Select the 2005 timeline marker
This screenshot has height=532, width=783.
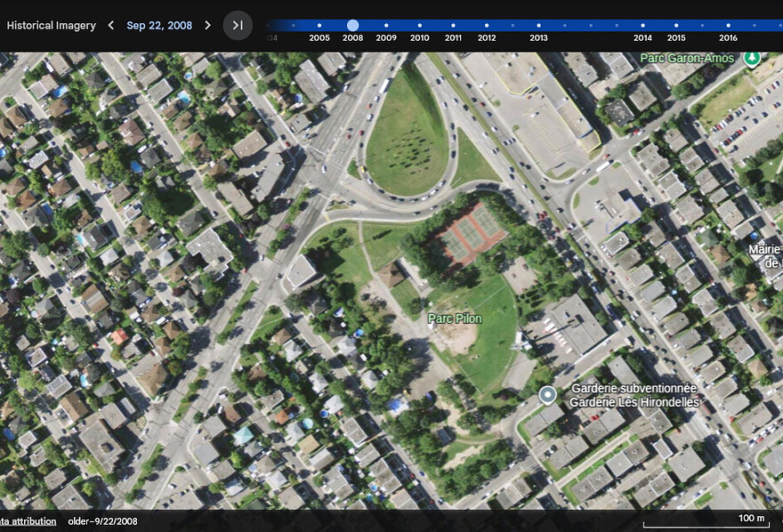(319, 25)
